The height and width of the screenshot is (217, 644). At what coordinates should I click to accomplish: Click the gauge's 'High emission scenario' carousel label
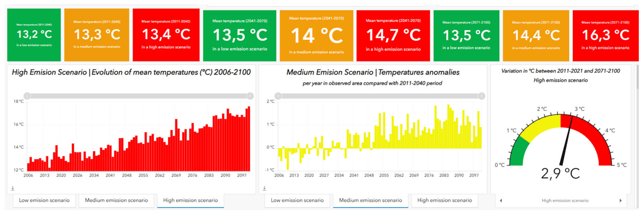click(565, 201)
